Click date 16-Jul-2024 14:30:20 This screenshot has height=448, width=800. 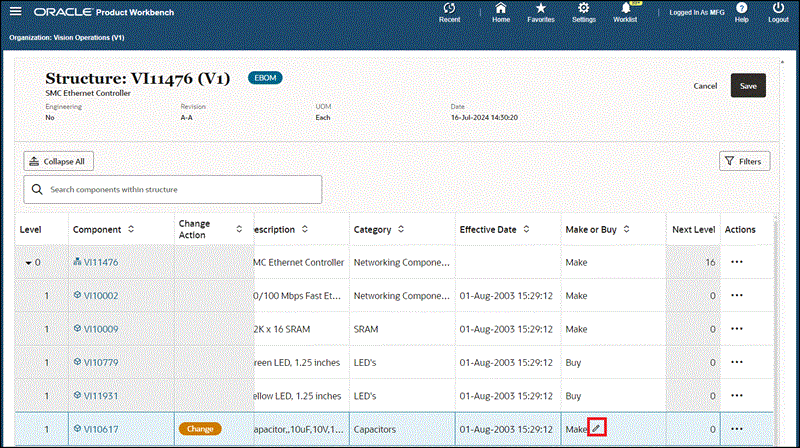484,117
